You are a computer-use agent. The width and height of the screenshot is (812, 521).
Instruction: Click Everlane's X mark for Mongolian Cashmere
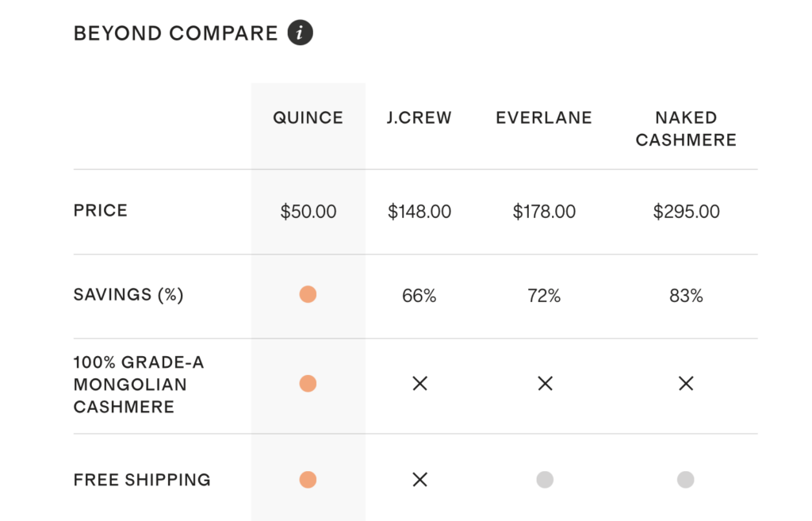click(x=545, y=384)
